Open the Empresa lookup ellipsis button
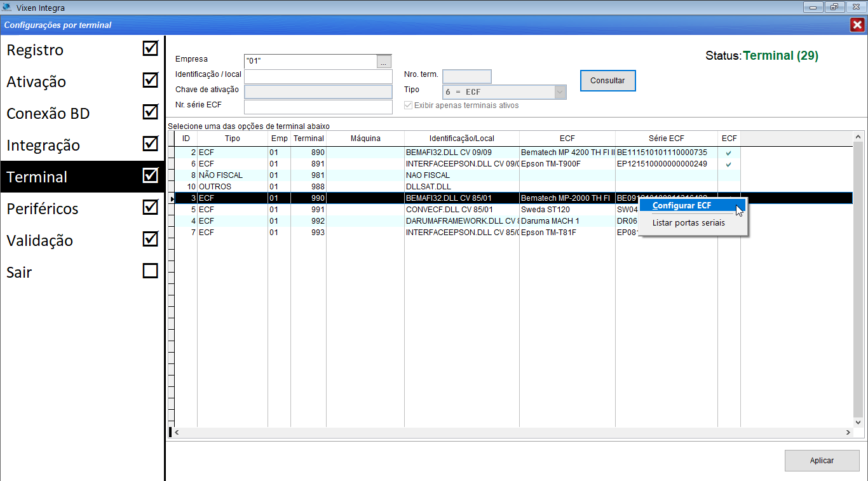Screen dimensions: 868x481 (384, 62)
